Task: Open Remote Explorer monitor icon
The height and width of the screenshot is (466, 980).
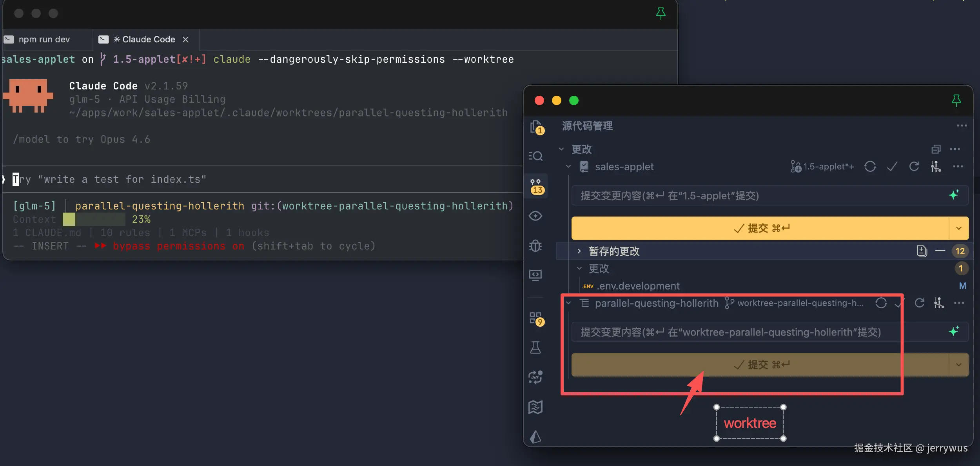Action: click(536, 275)
